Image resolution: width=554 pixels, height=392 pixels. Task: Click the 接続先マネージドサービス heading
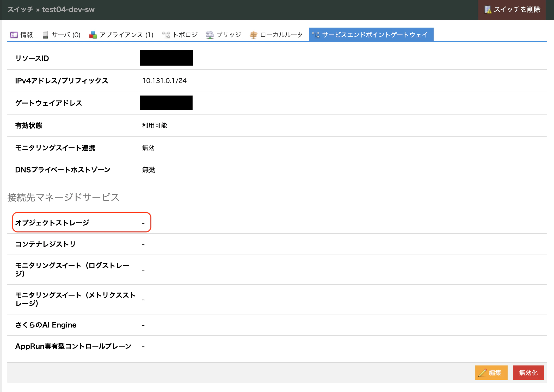pyautogui.click(x=63, y=197)
